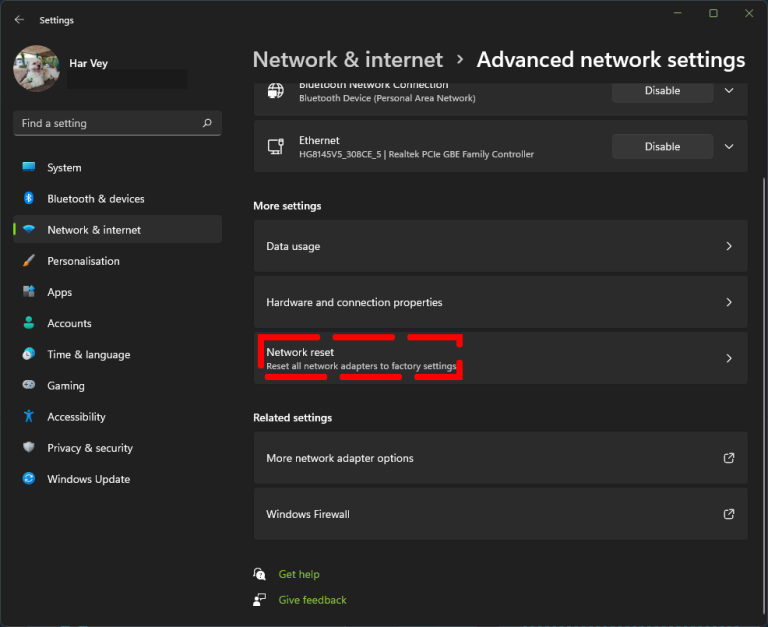Disable the Bluetooth Network Connection adapter
This screenshot has height=627, width=768.
662,91
